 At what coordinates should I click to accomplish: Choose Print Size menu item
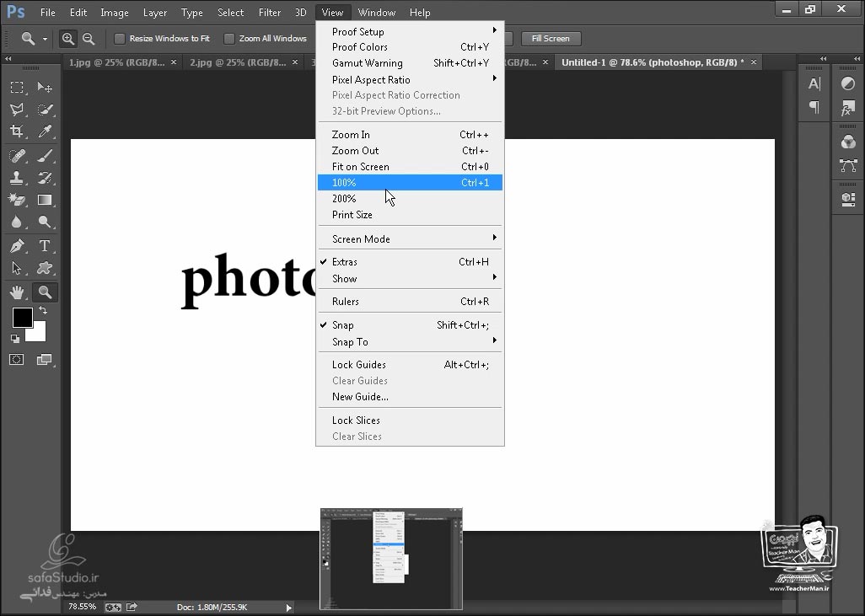point(410,215)
